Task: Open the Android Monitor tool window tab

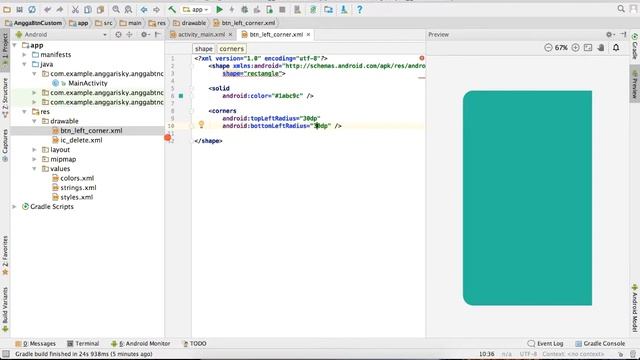Action: pyautogui.click(x=140, y=344)
